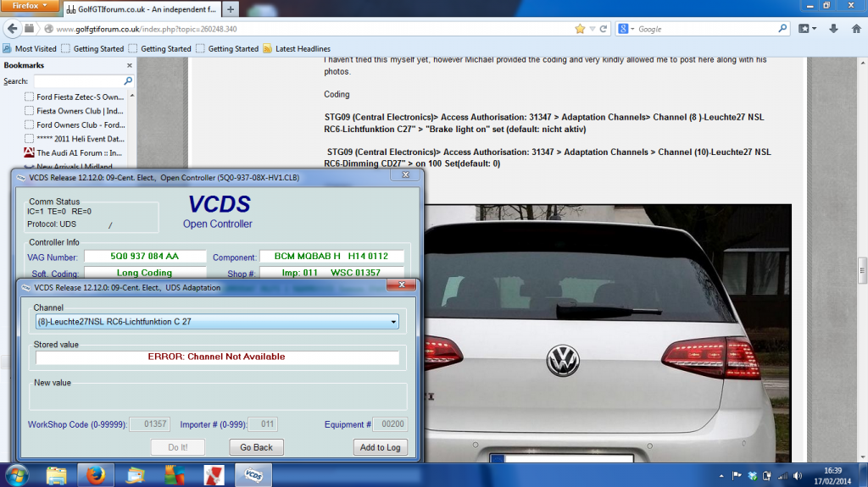Open Latest Headlines feed bookmark
This screenshot has width=868, height=487.
tap(297, 49)
